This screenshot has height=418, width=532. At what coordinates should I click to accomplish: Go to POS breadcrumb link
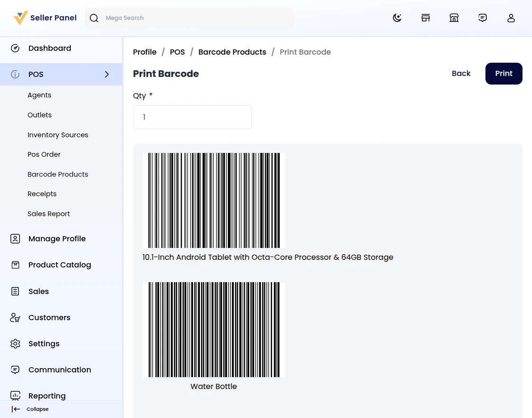178,52
